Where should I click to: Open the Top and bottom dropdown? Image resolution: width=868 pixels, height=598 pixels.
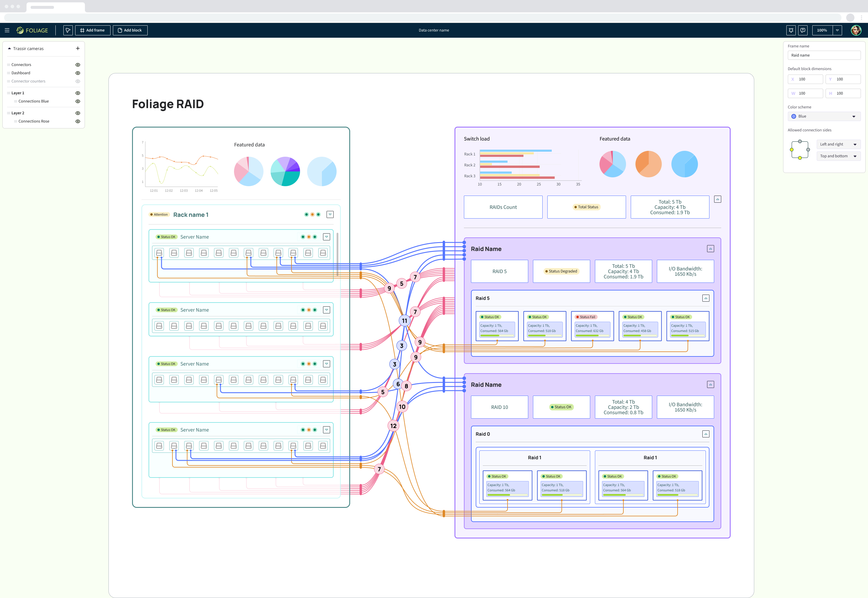[x=839, y=156]
